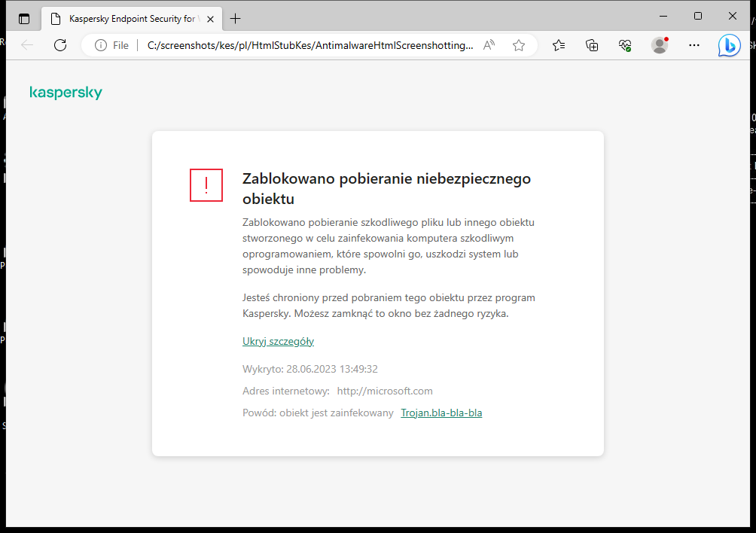Viewport: 756px width, 533px height.
Task: Click inside the address bar
Action: coord(301,45)
